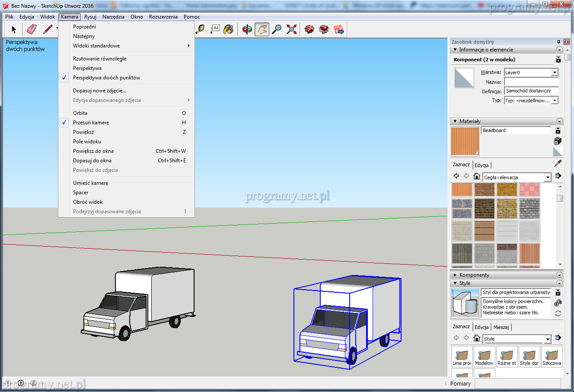The image size is (574, 392).
Task: Click the eyedropper sample paint icon
Action: 558,164
